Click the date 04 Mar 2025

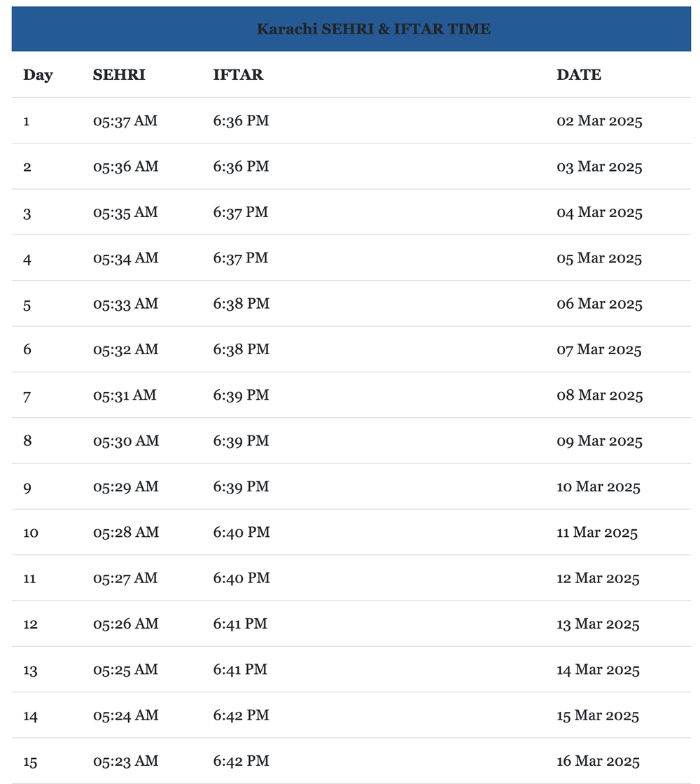[x=599, y=213]
